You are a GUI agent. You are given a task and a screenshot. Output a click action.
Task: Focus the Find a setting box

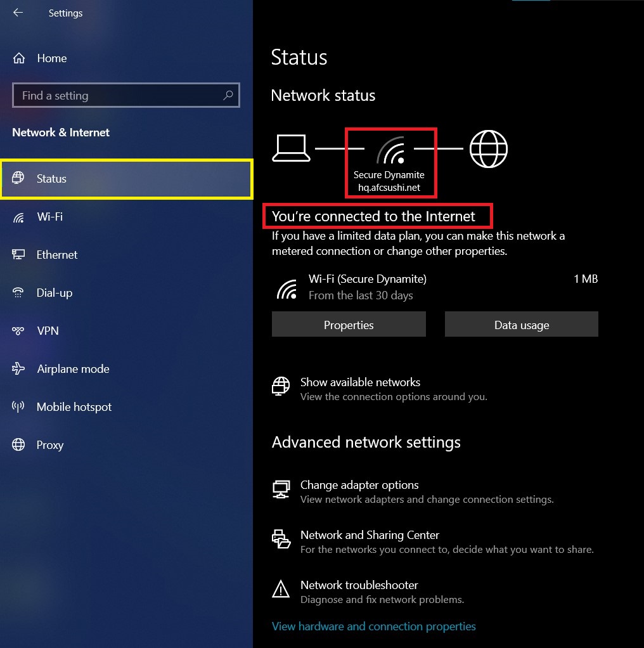(x=126, y=96)
